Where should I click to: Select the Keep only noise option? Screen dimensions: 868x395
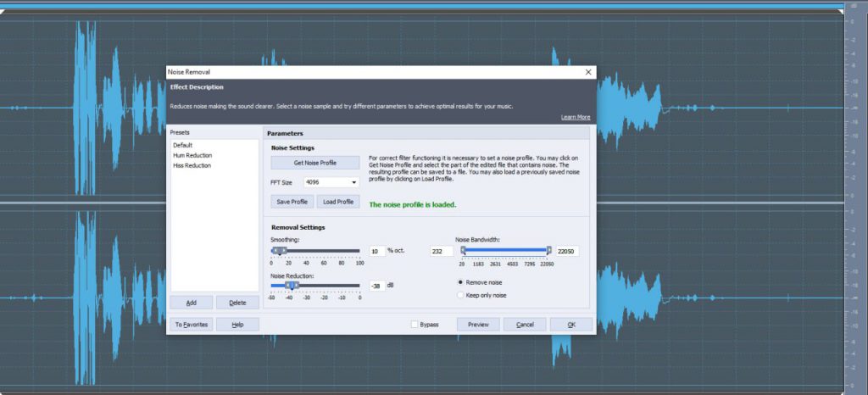pos(460,295)
